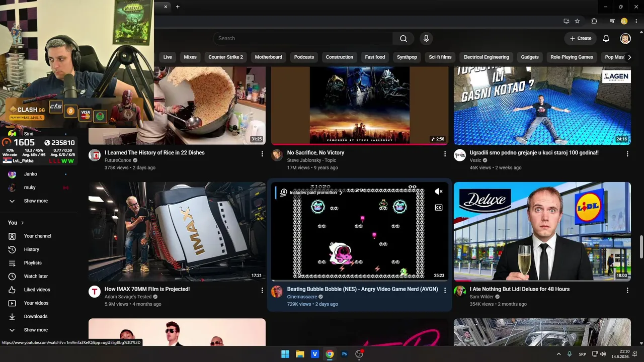Select the Mixes category chip

click(x=190, y=57)
